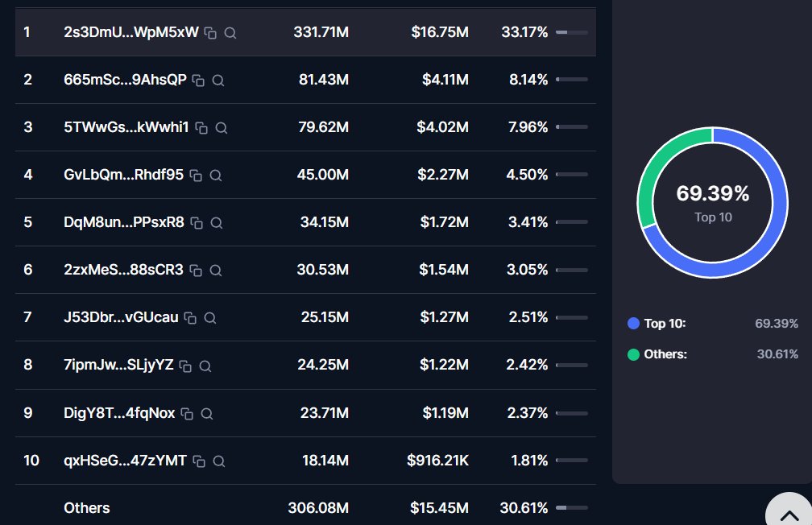Open holder address 665mSc...9AhsQP
This screenshot has height=525, width=812.
pyautogui.click(x=125, y=79)
